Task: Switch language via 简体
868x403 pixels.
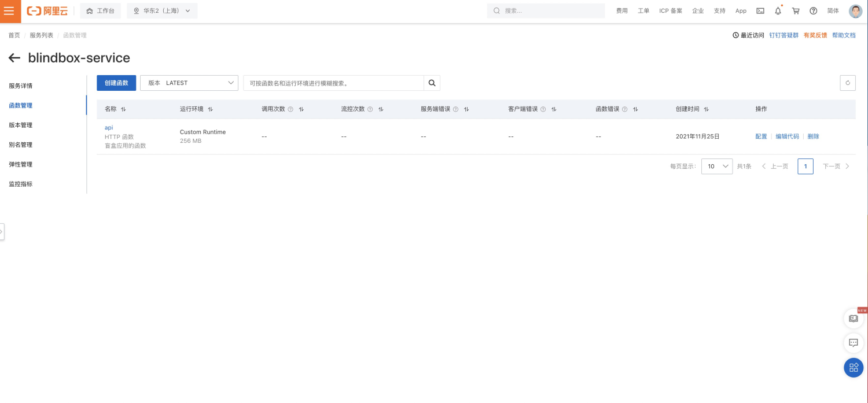Action: [x=833, y=11]
